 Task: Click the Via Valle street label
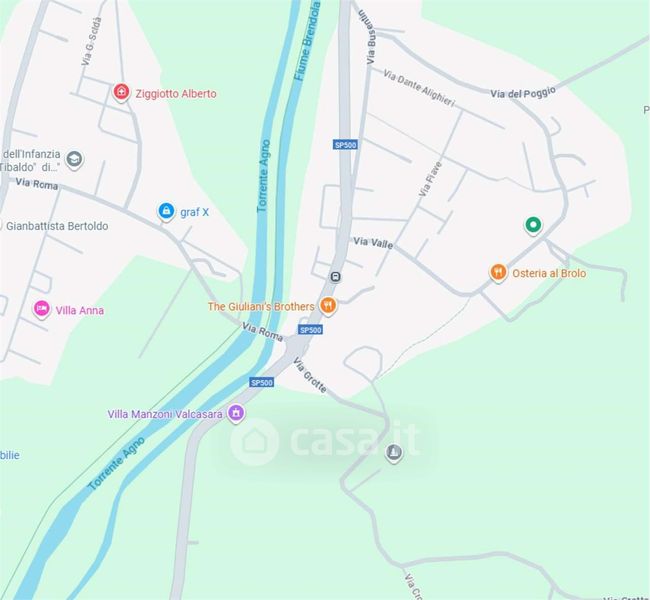pos(373,243)
